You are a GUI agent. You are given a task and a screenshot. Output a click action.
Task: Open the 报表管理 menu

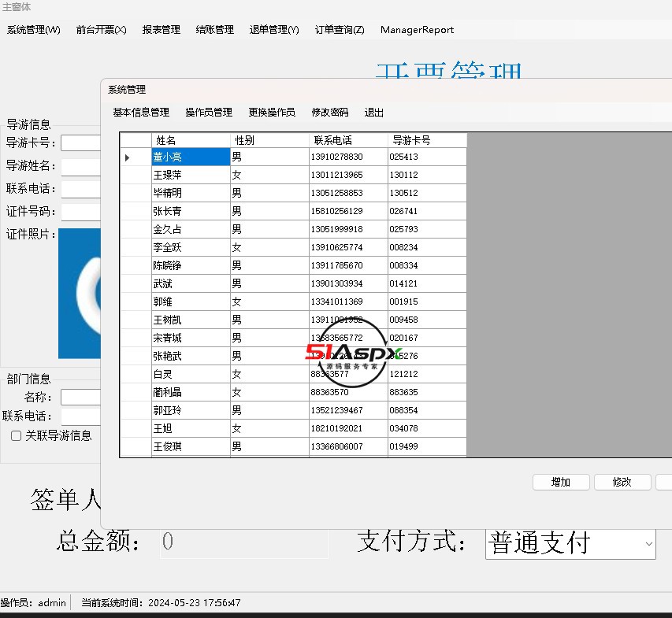pyautogui.click(x=161, y=30)
